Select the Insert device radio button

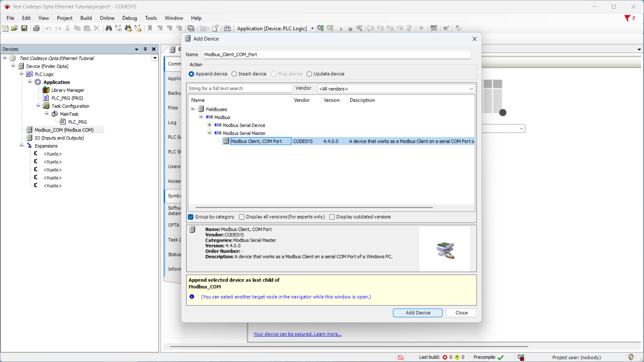click(234, 74)
